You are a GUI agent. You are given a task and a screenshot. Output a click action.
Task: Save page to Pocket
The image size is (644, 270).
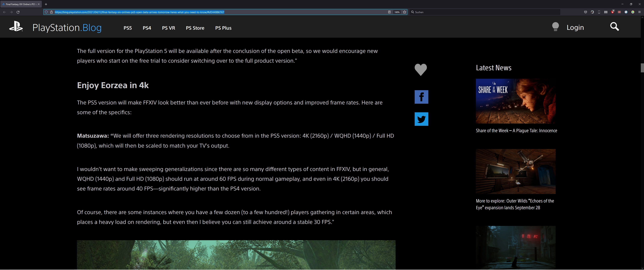[x=586, y=12]
